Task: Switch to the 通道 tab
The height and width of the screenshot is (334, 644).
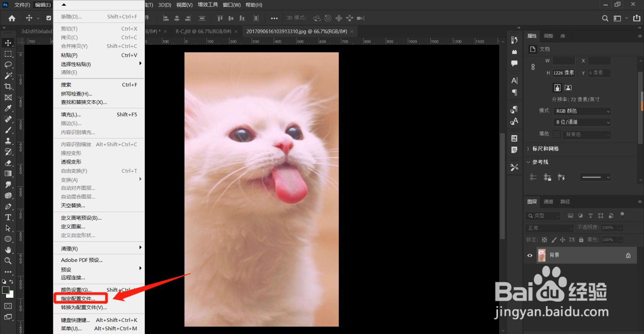Action: point(548,202)
